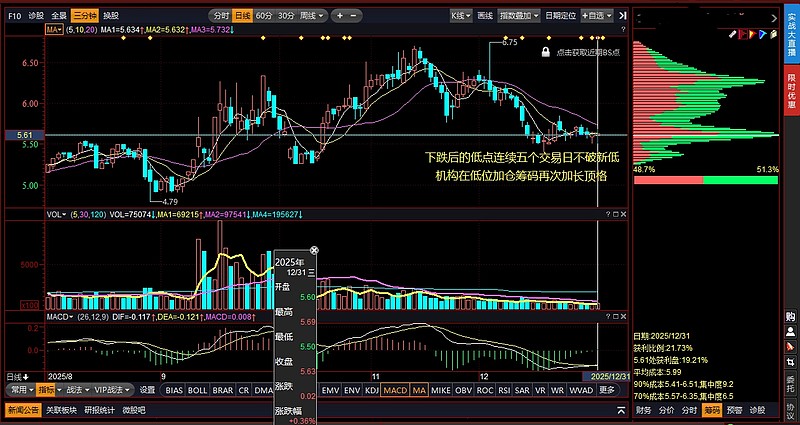Toggle the MA indicator button
The image size is (800, 425).
coord(418,390)
